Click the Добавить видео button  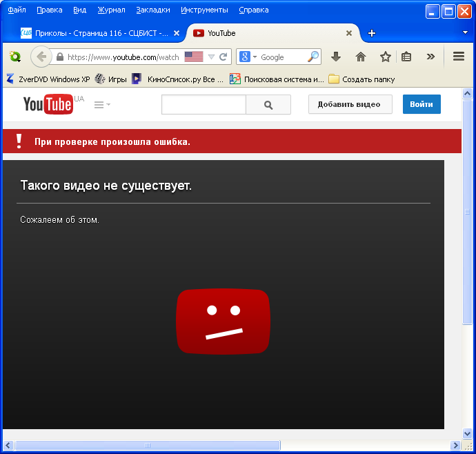350,104
